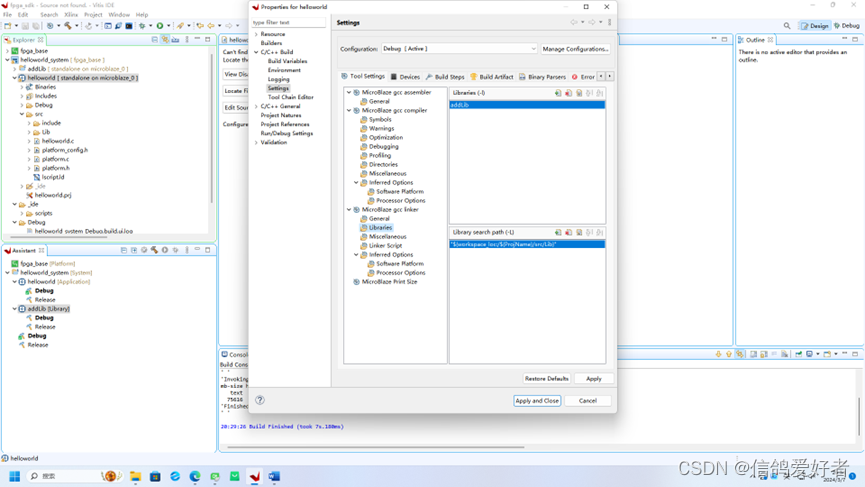865x487 pixels.
Task: Click the Vitis icon on the taskbar
Action: click(255, 477)
